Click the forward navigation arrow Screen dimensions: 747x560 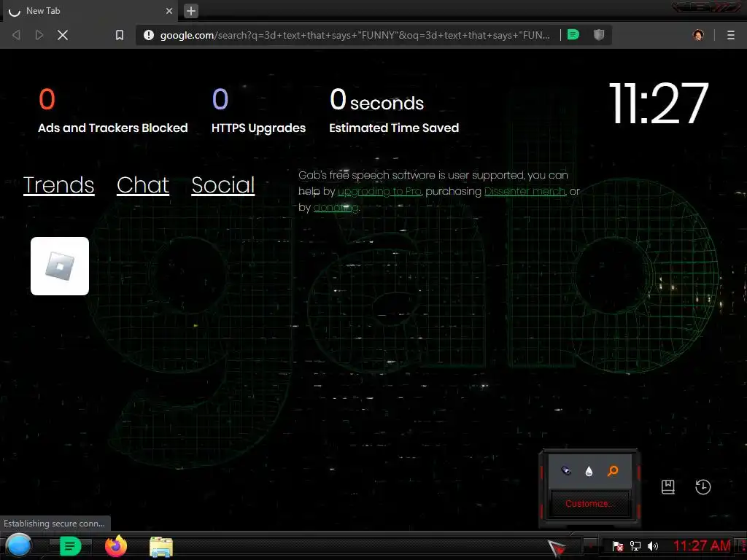pyautogui.click(x=39, y=35)
